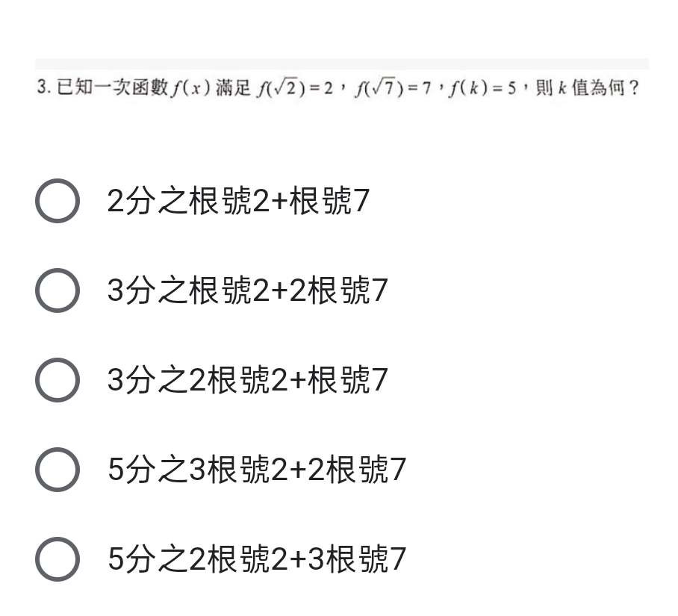The image size is (678, 616).
Task: Mark the radio circle for 5分之3根號2+2根號7
Action: [57, 469]
